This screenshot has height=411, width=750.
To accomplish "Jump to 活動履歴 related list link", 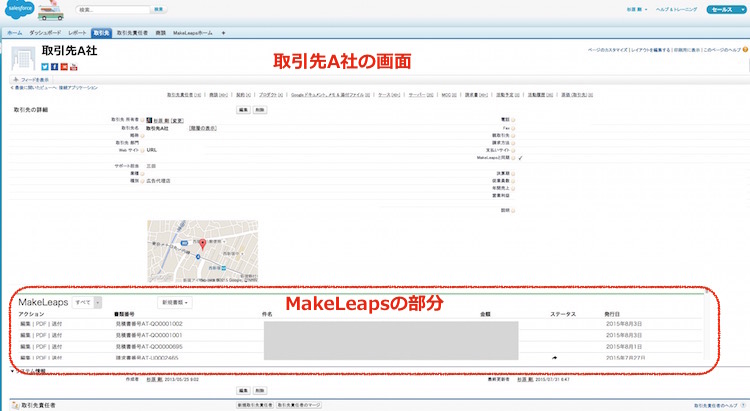I will pyautogui.click(x=540, y=95).
